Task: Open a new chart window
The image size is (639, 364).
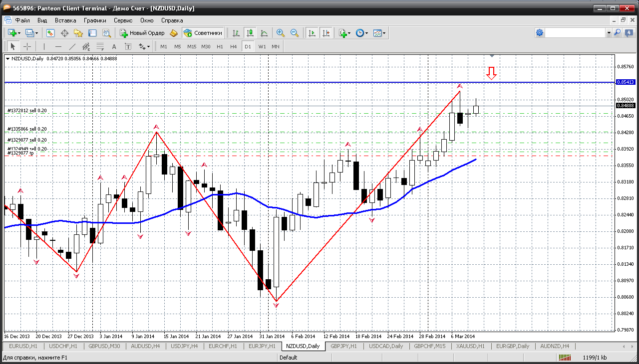Action: coord(12,33)
